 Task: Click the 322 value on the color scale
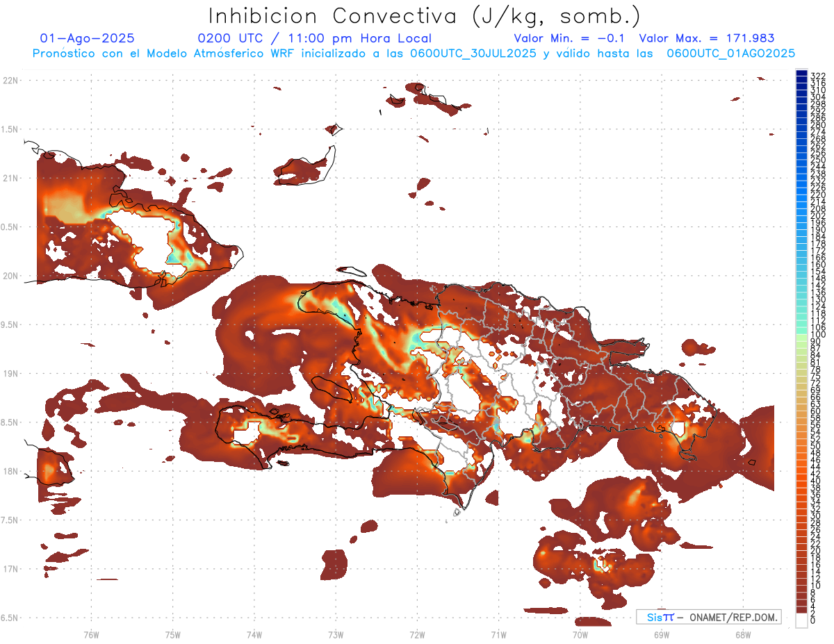(817, 76)
